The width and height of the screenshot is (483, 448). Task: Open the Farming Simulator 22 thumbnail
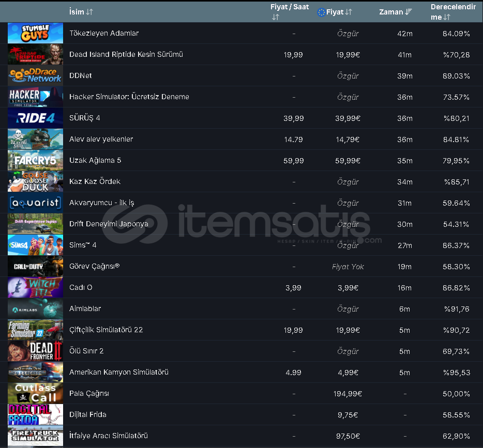tap(36, 330)
